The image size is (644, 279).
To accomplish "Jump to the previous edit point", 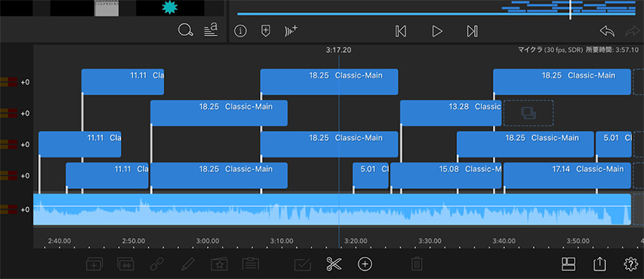I will point(401,31).
